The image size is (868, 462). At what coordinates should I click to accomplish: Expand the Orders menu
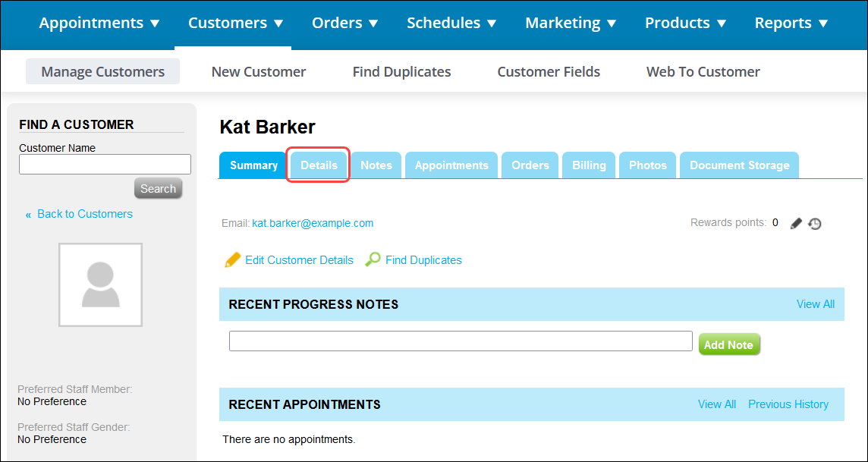345,24
